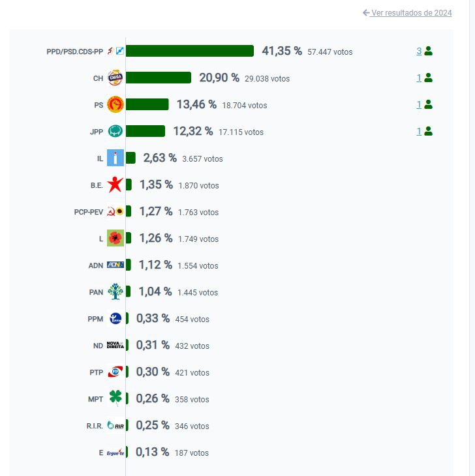The width and height of the screenshot is (475, 476).
Task: Select the Livre red poppy logo
Action: pos(115,239)
